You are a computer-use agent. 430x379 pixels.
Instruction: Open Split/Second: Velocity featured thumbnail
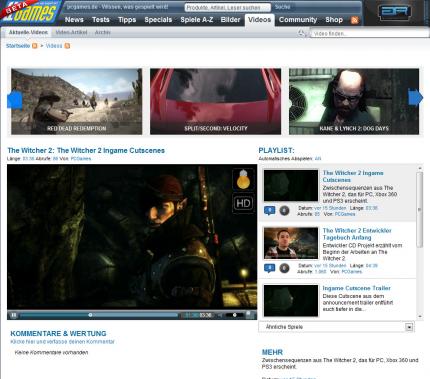click(x=215, y=101)
